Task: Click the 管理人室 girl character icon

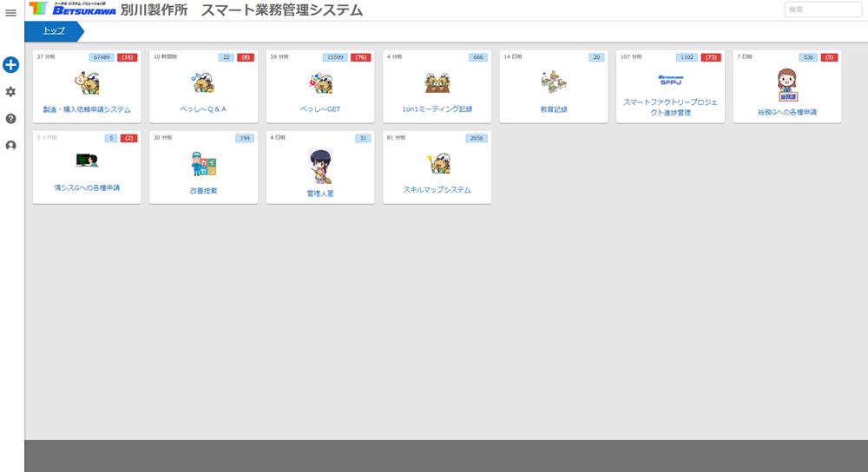Action: (320, 165)
